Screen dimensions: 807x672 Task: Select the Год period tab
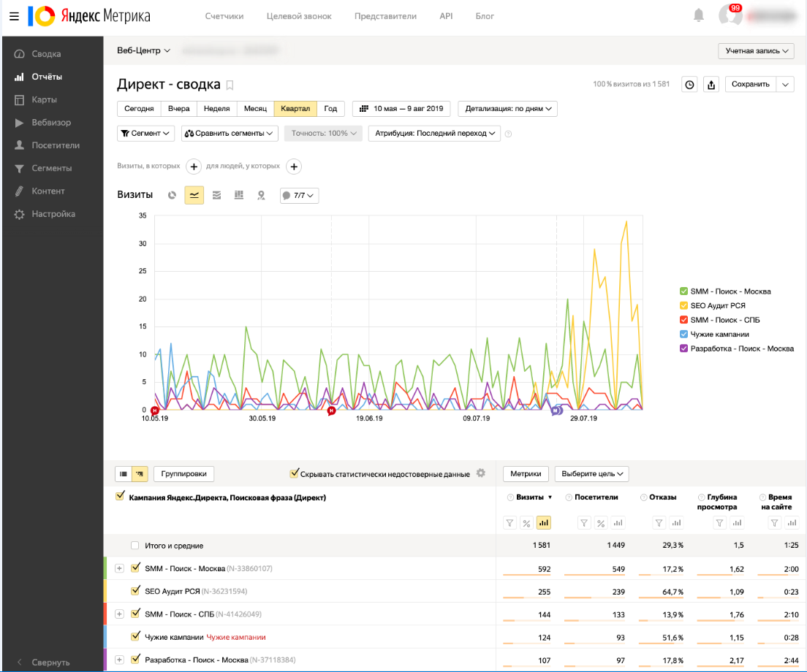coord(330,109)
